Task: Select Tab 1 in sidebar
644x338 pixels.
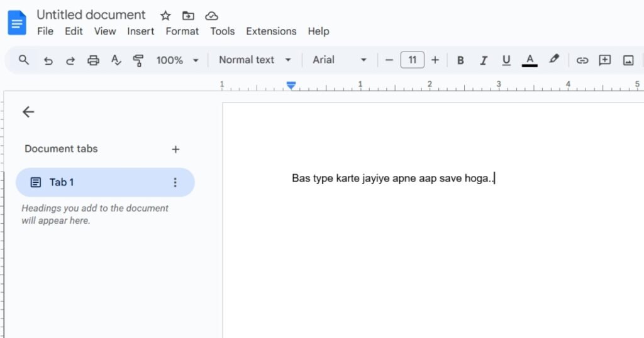Action: click(x=105, y=182)
